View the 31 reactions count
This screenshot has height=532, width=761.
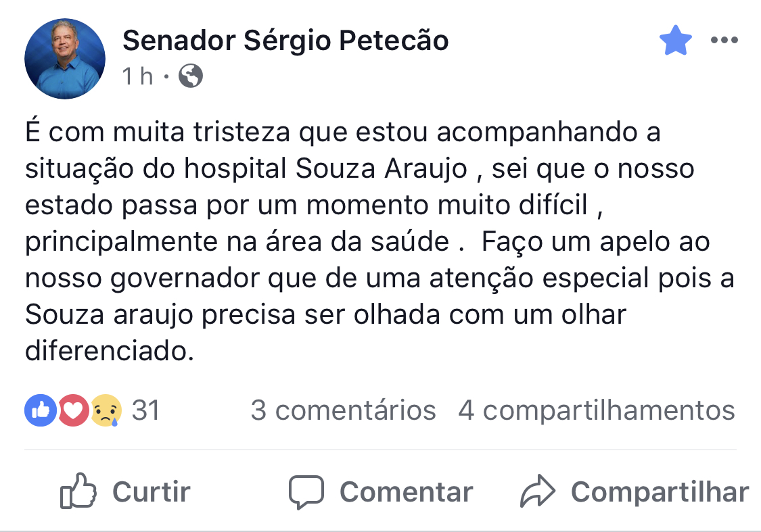(x=145, y=410)
